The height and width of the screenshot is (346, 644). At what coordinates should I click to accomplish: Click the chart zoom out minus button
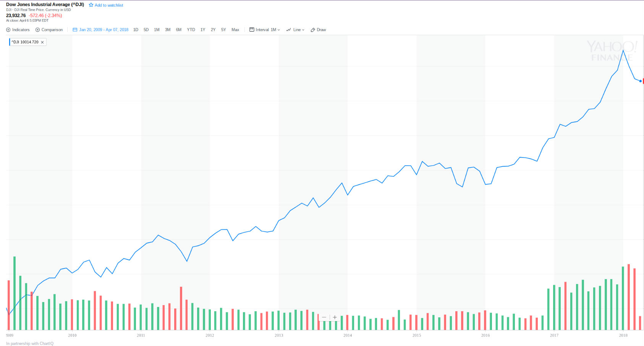point(324,317)
